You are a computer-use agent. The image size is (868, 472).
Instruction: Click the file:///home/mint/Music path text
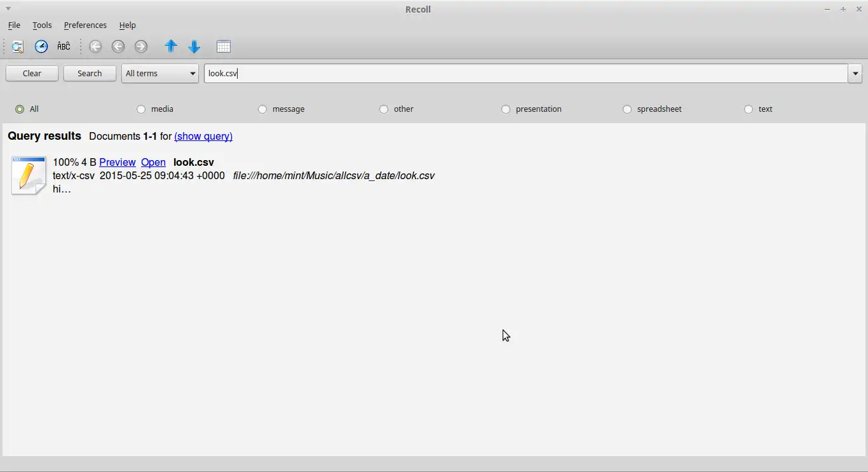click(334, 176)
